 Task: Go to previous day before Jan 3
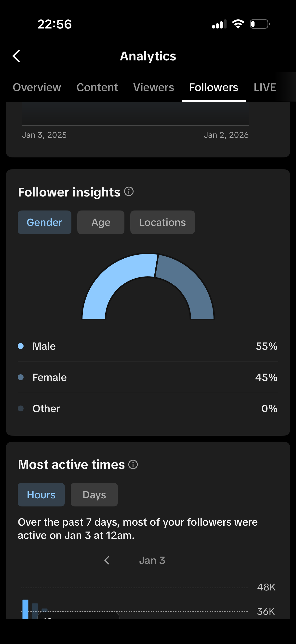tap(107, 560)
